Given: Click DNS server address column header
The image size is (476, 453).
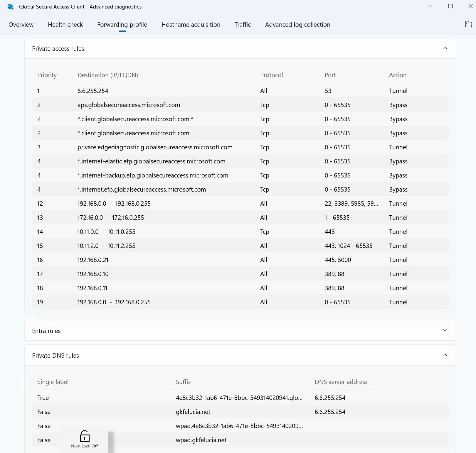Looking at the screenshot, I should coord(341,382).
